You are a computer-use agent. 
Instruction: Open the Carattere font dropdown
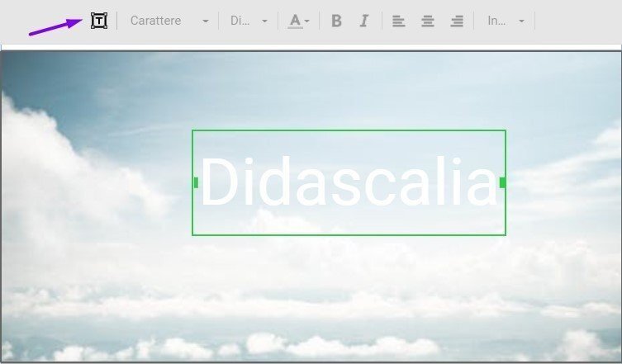[x=169, y=21]
